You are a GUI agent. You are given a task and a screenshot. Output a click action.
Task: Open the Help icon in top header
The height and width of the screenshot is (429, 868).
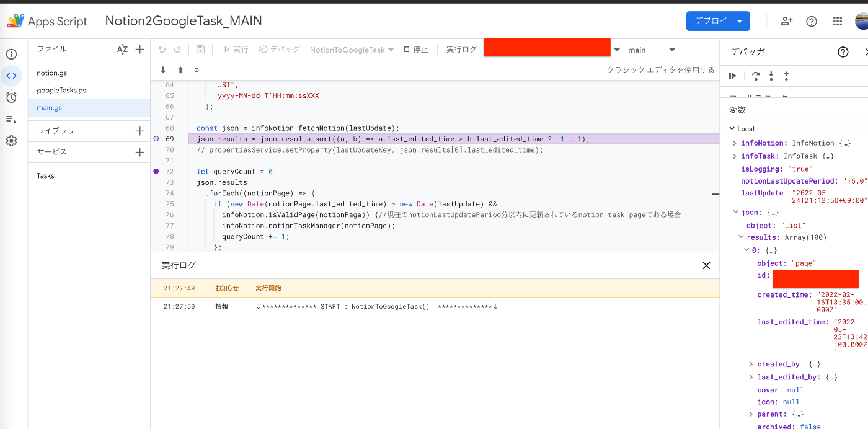click(812, 21)
